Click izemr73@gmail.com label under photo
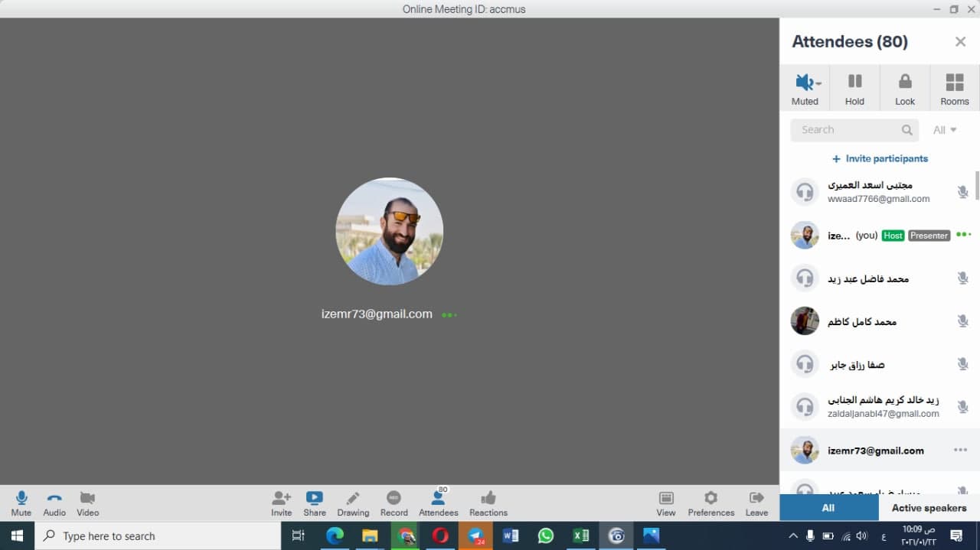980x550 pixels. click(377, 314)
